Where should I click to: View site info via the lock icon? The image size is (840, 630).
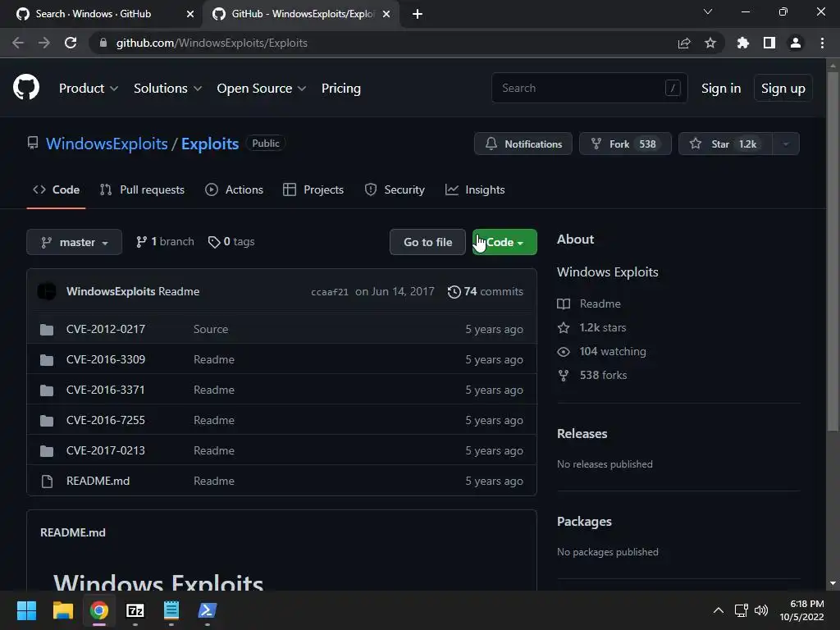tap(103, 43)
